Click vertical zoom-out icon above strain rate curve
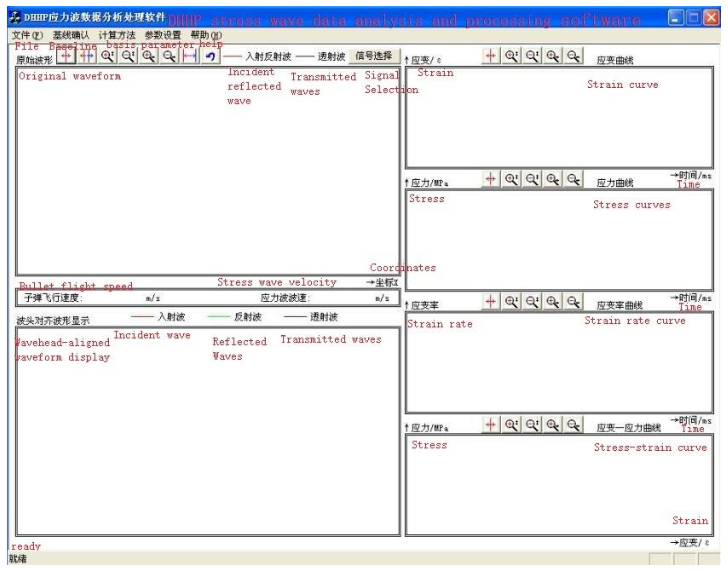Screen dimensions: 728x574 532,301
